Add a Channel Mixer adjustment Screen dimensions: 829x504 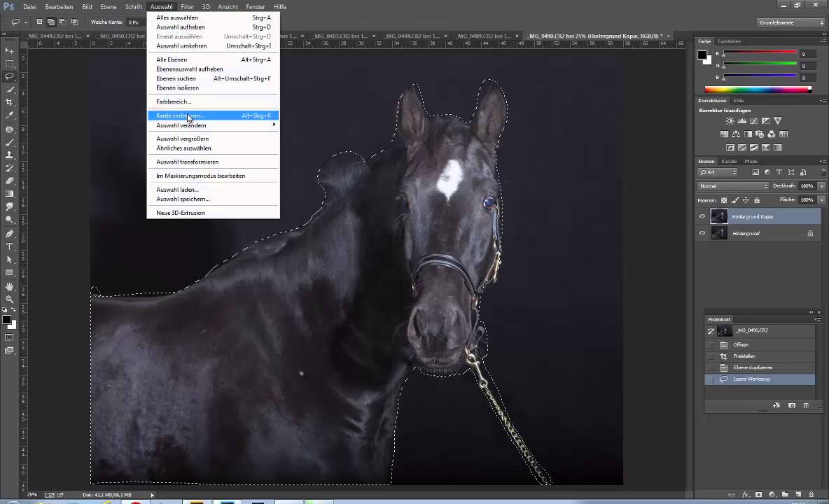(772, 134)
